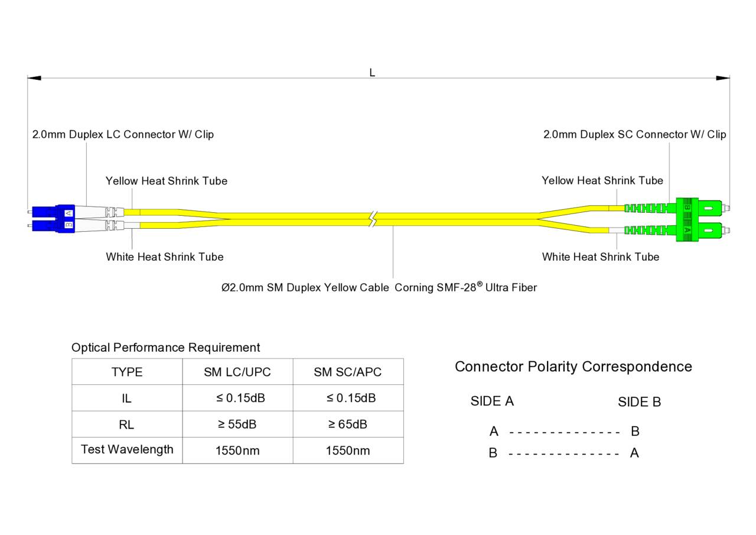Click the 'SIDE A' polarity column label
This screenshot has height=535, width=756.
492,401
